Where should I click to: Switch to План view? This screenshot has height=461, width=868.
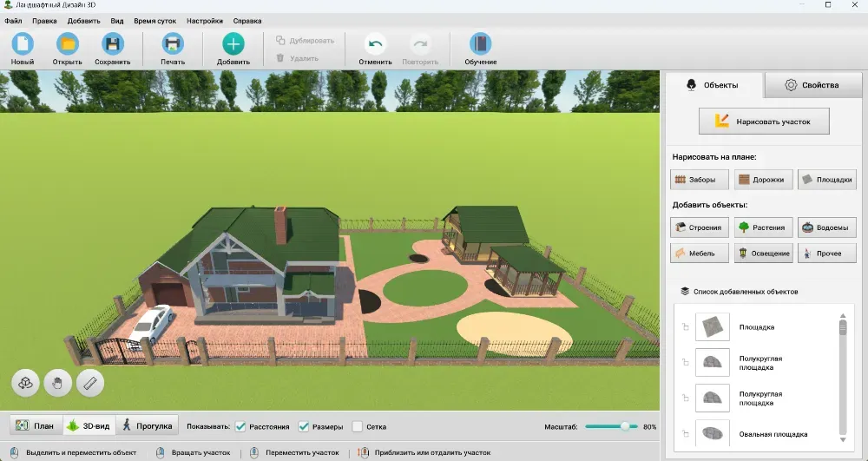[x=36, y=425]
